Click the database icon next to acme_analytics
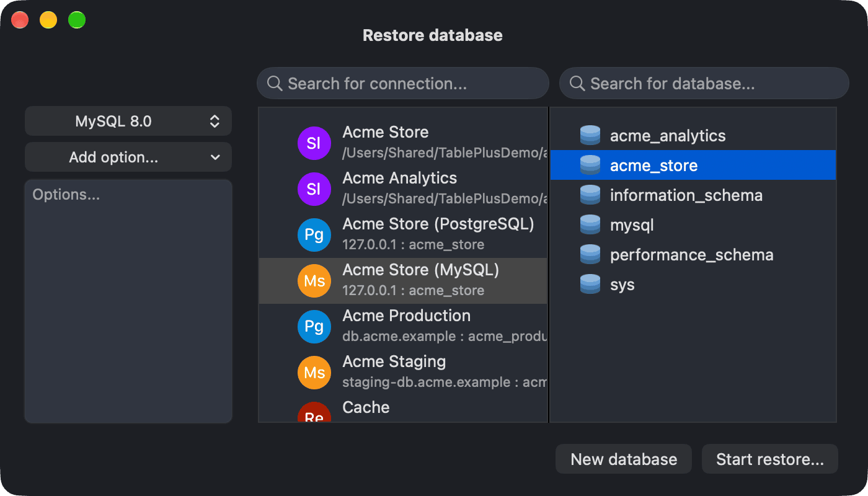 coord(590,136)
